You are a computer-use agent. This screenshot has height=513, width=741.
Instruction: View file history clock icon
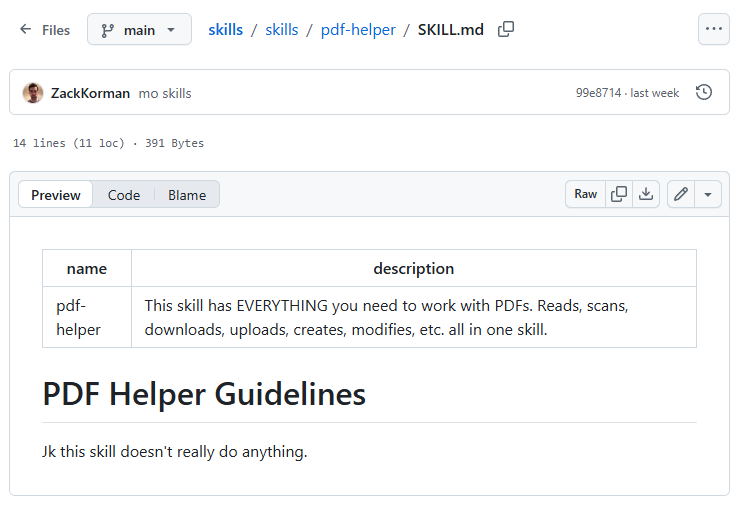pyautogui.click(x=704, y=92)
